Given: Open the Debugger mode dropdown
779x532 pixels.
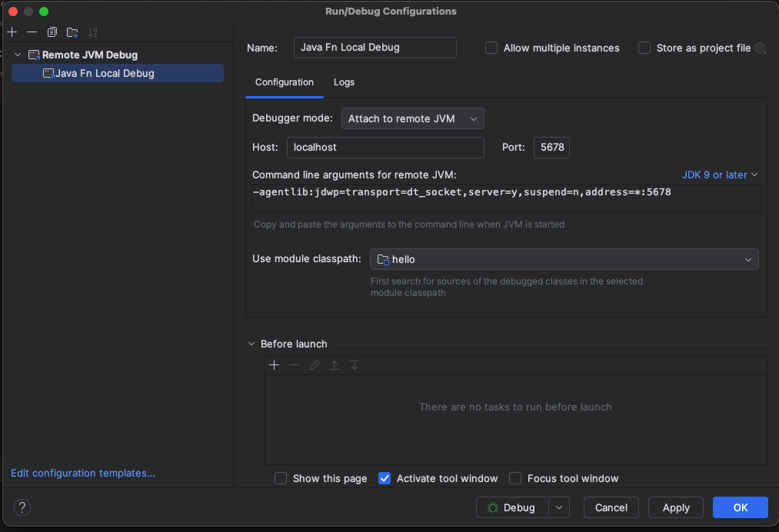Looking at the screenshot, I should click(412, 118).
